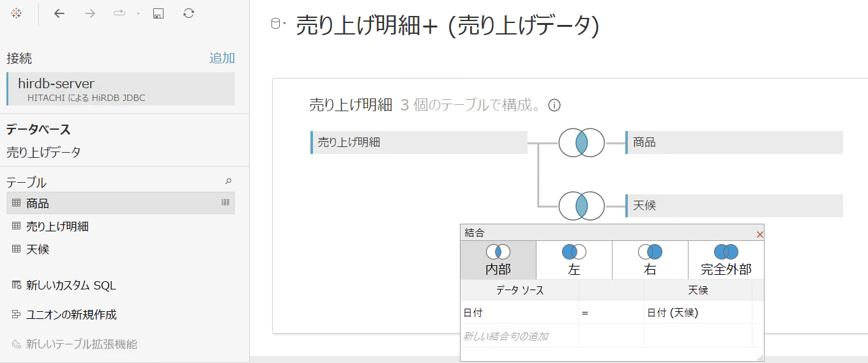Select the 商品 table in list
The height and width of the screenshot is (363, 868).
click(121, 203)
